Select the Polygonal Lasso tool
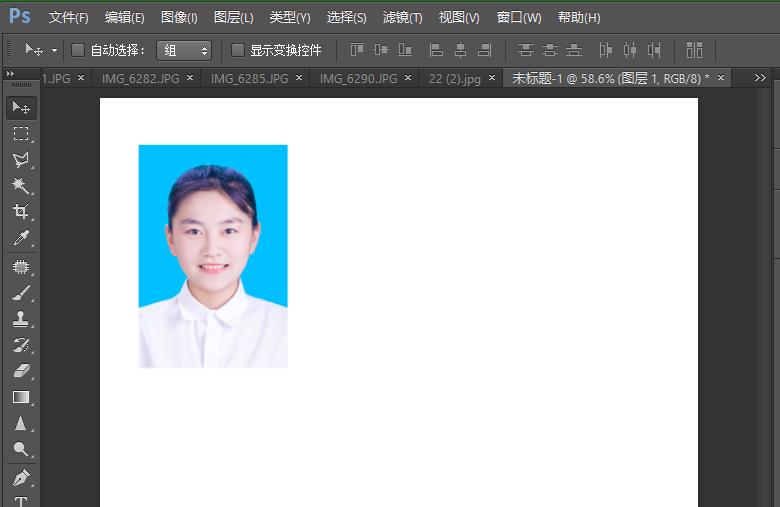780x507 pixels. 21,160
